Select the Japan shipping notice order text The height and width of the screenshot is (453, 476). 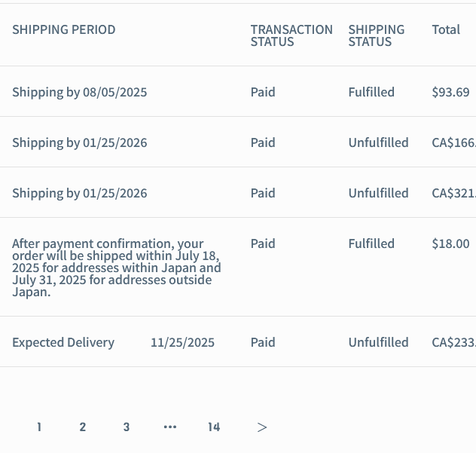(x=117, y=268)
